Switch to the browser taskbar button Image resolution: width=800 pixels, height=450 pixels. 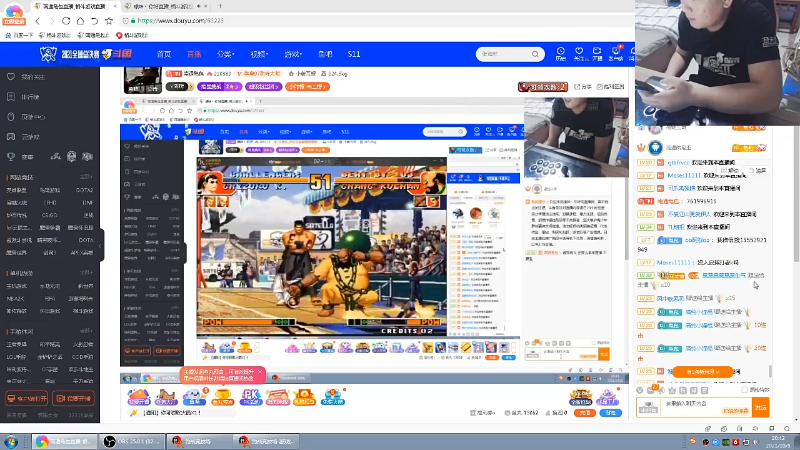click(65, 441)
